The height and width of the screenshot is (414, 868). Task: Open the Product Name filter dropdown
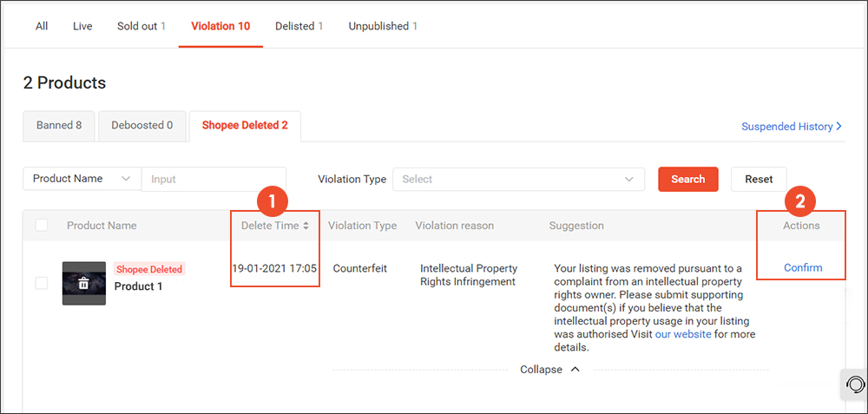[82, 179]
